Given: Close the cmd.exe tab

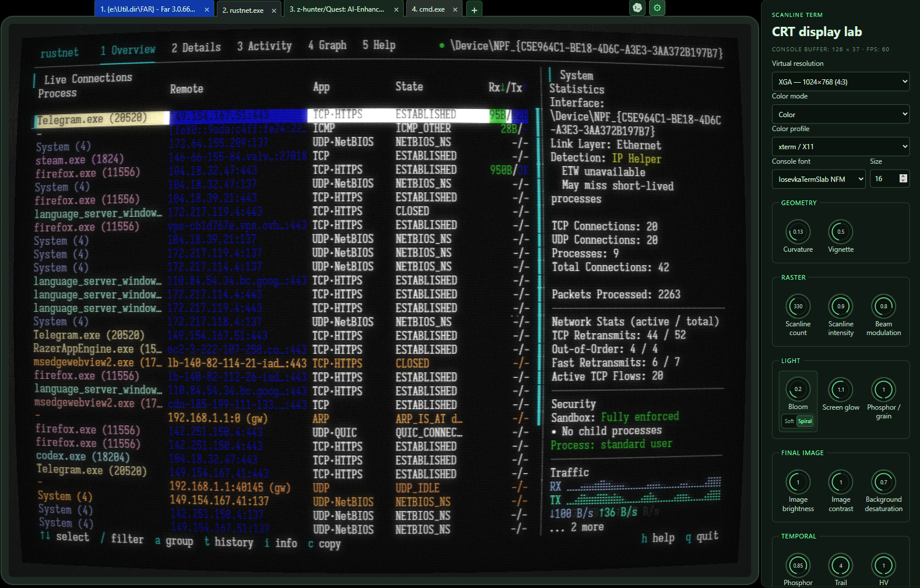Looking at the screenshot, I should (455, 9).
